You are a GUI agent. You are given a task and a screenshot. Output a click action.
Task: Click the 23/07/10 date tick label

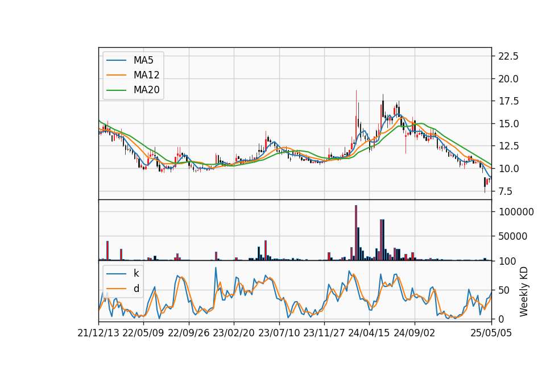tap(279, 333)
